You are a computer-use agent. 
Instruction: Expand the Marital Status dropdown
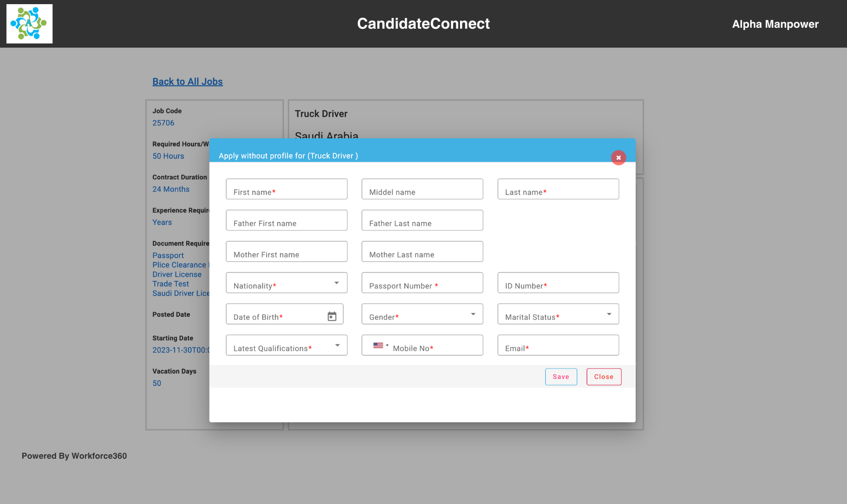click(x=609, y=314)
